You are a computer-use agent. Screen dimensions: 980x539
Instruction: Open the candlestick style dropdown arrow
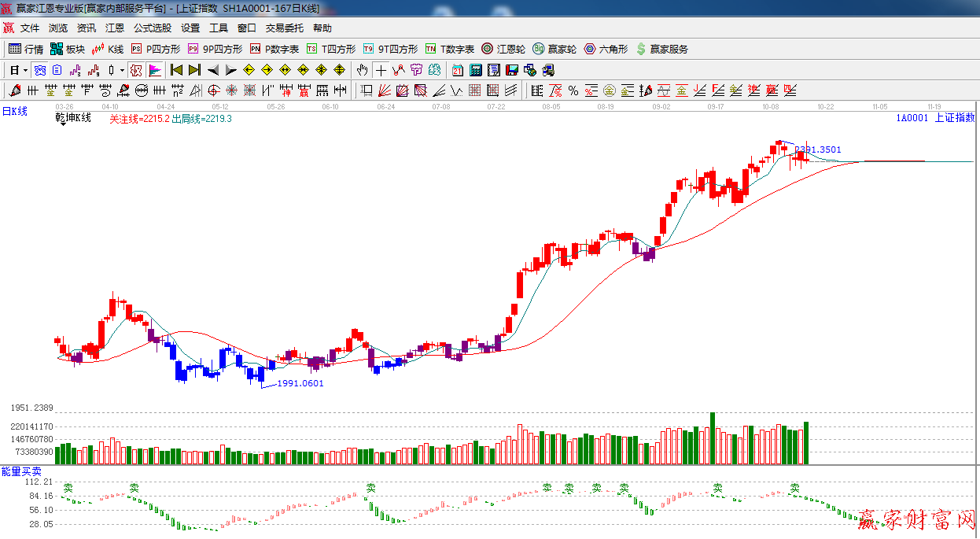[122, 70]
